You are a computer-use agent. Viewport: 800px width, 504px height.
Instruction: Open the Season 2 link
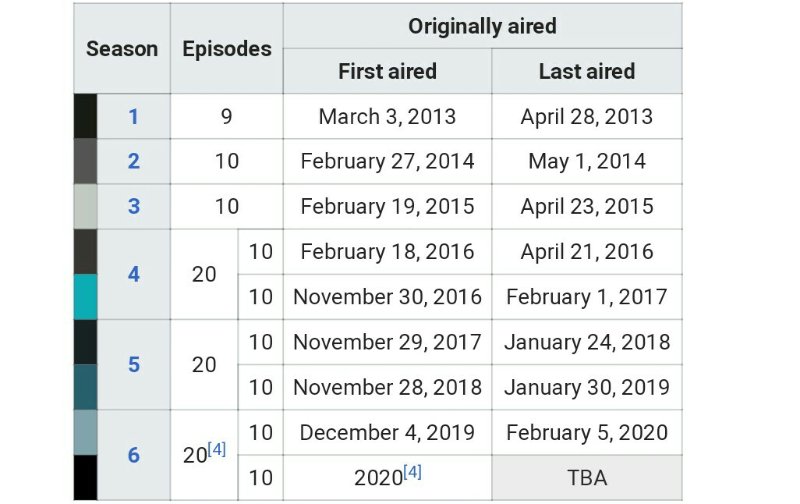(x=134, y=161)
